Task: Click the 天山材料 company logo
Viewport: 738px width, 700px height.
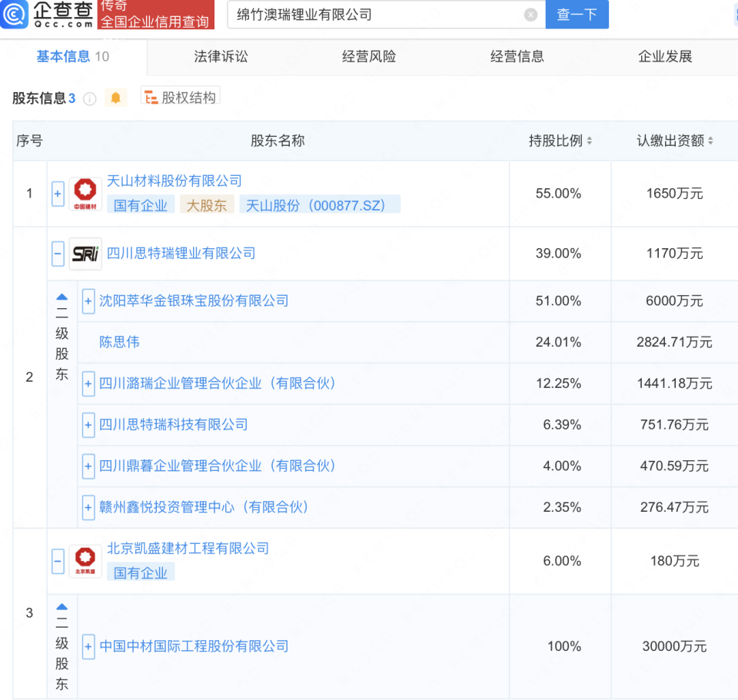Action: click(x=85, y=194)
